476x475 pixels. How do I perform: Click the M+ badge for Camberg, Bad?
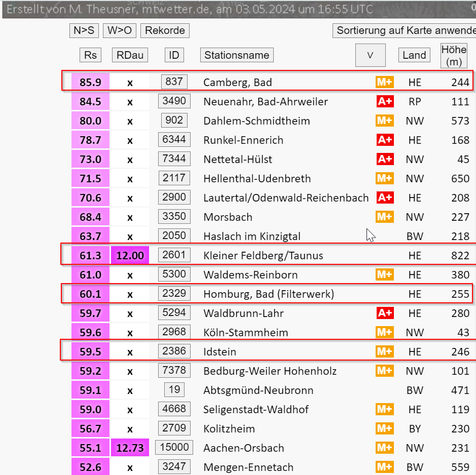point(385,82)
